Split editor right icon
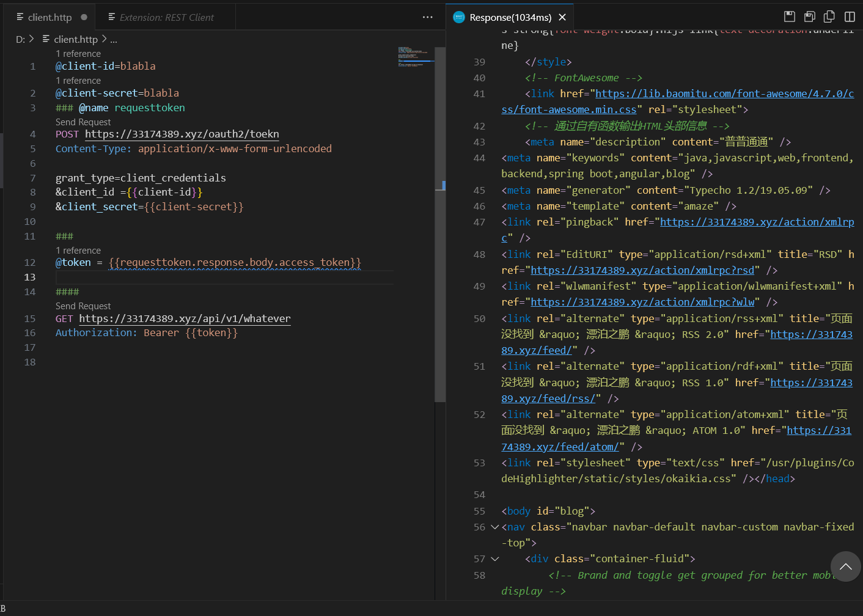 [x=850, y=16]
